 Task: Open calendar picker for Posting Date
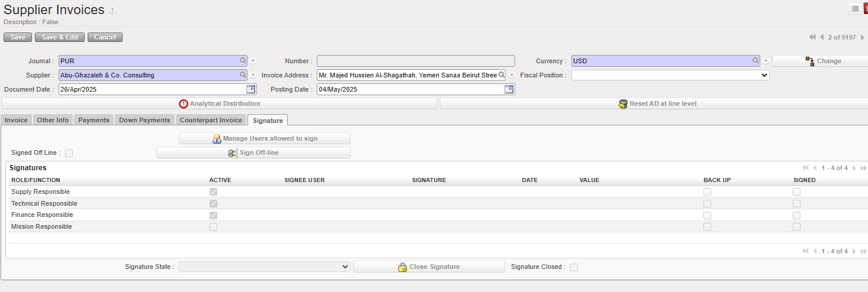tap(509, 89)
